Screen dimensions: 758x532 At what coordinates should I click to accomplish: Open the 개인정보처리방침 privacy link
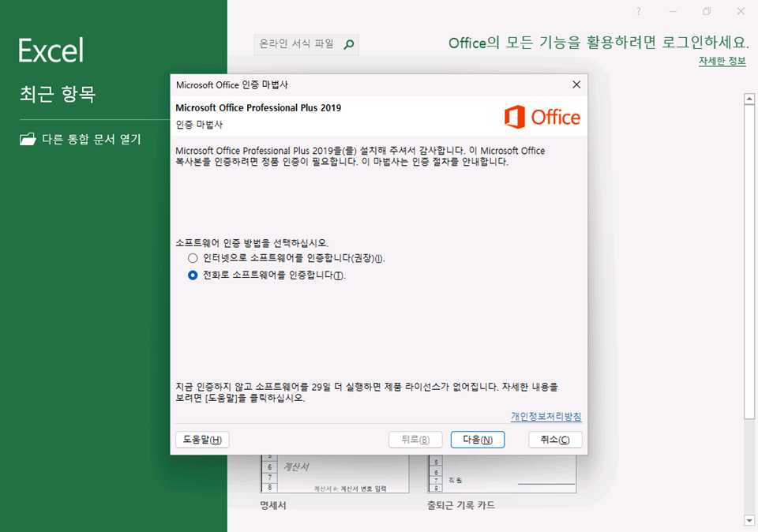tap(546, 416)
